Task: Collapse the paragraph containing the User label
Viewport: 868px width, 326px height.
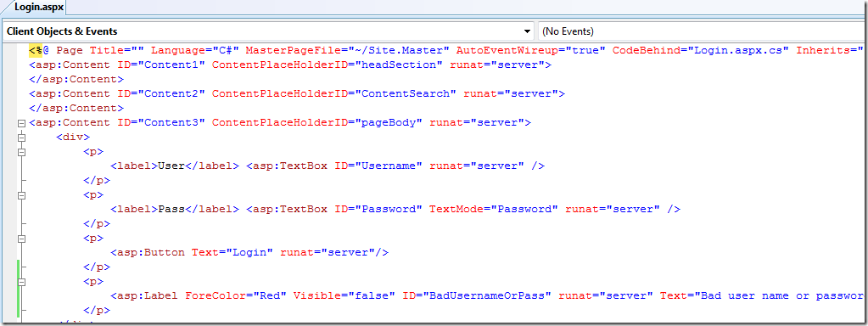Action: click(x=21, y=152)
